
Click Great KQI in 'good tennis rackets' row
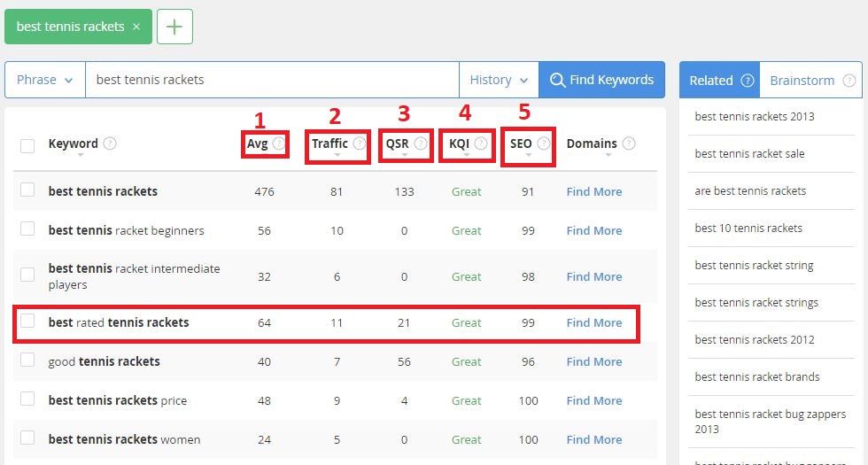[466, 361]
